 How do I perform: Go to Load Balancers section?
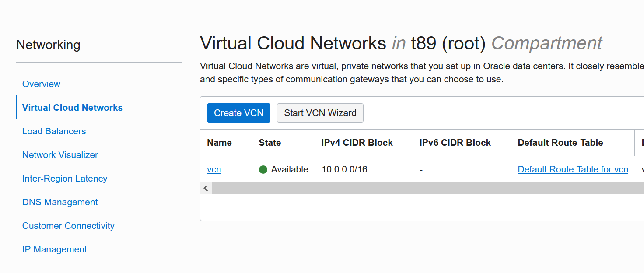tap(54, 131)
